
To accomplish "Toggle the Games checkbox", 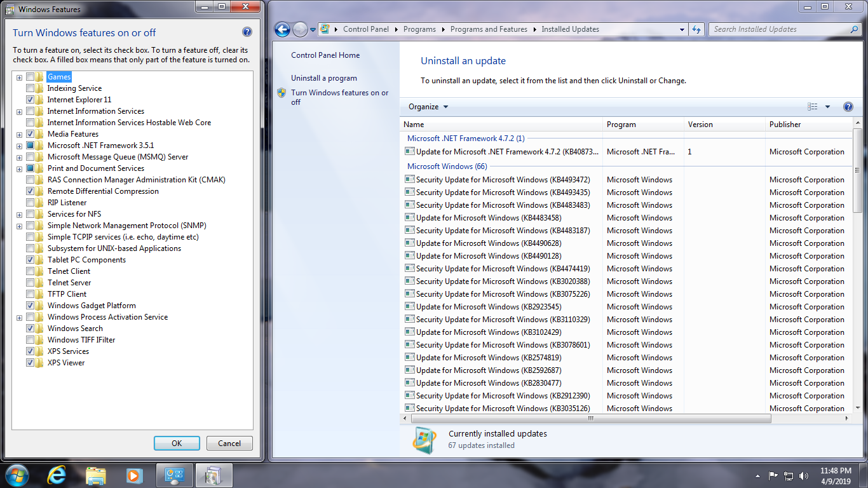I will pos(30,77).
